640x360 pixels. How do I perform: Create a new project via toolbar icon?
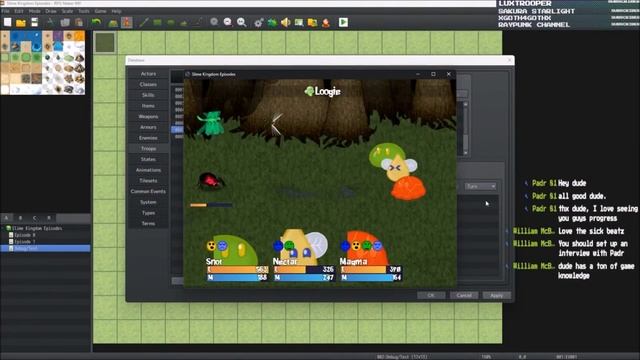pyautogui.click(x=7, y=22)
